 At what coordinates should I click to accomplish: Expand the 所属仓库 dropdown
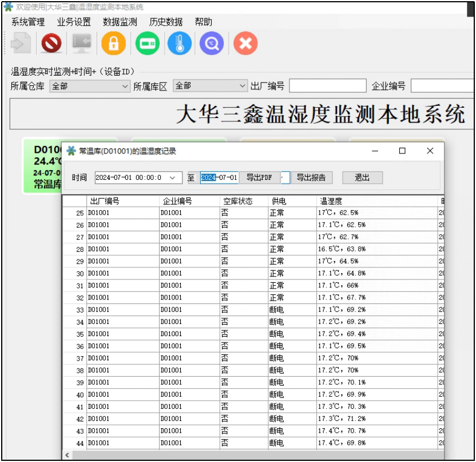point(125,86)
